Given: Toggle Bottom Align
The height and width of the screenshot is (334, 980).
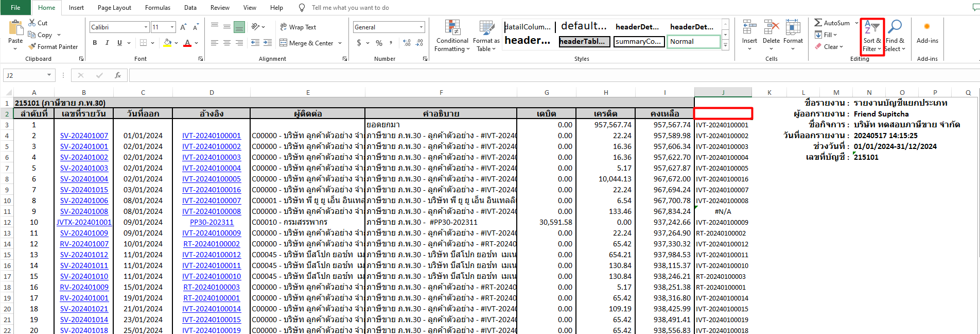Looking at the screenshot, I should [x=239, y=27].
